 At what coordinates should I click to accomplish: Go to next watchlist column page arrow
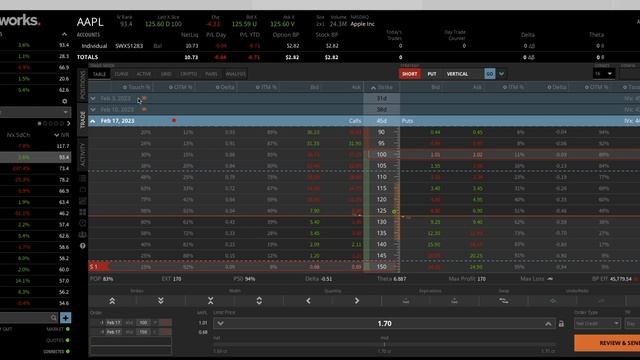pyautogui.click(x=68, y=123)
